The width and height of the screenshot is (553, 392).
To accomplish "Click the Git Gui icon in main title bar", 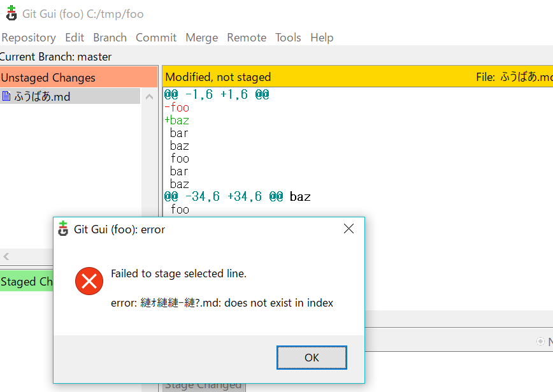I will pos(11,13).
